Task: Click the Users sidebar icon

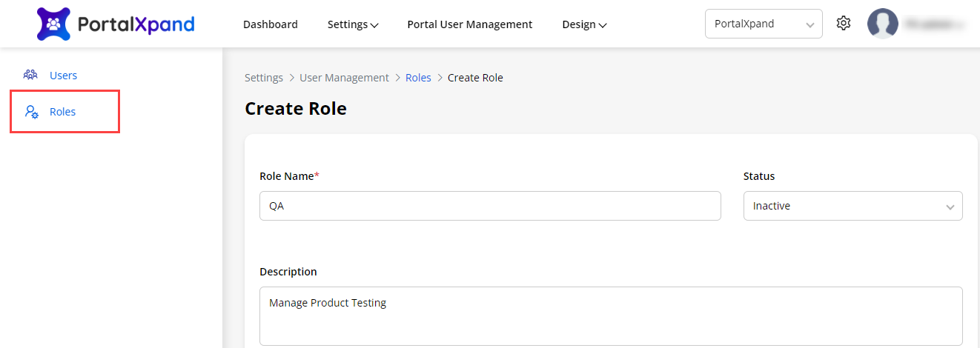Action: (x=30, y=75)
